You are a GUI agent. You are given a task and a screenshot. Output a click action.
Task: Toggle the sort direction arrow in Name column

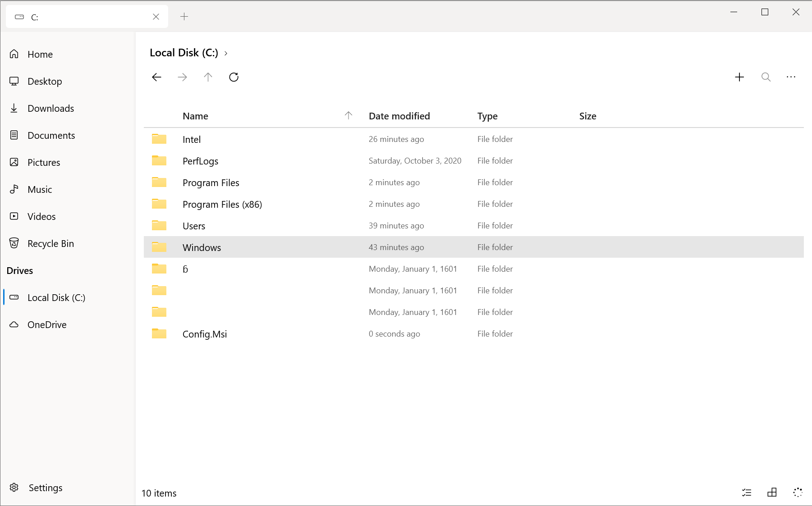click(348, 116)
